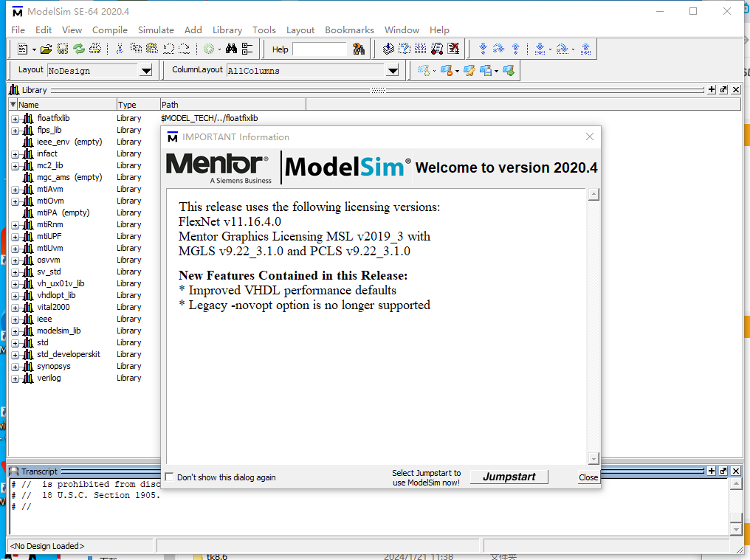This screenshot has height=560, width=750.
Task: Expand the verilog library
Action: [16, 378]
